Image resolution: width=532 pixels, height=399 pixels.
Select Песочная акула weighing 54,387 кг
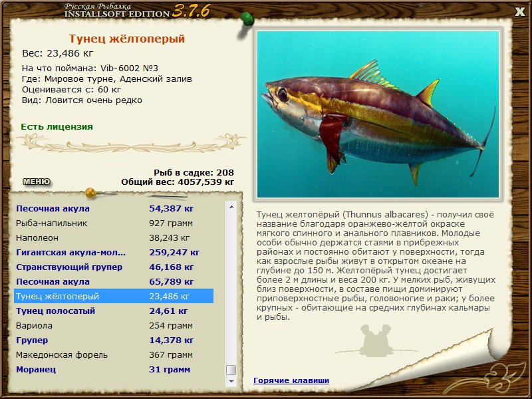(x=114, y=208)
